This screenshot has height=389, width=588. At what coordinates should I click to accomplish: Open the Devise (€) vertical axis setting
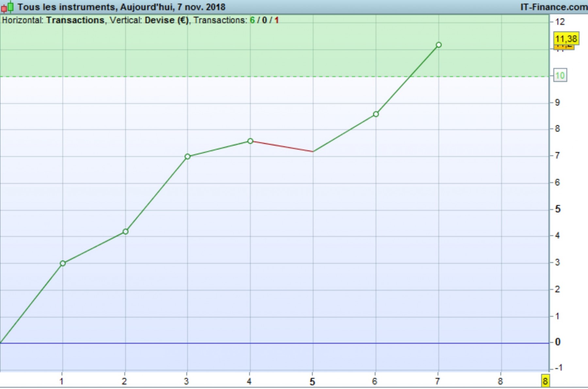(x=167, y=20)
